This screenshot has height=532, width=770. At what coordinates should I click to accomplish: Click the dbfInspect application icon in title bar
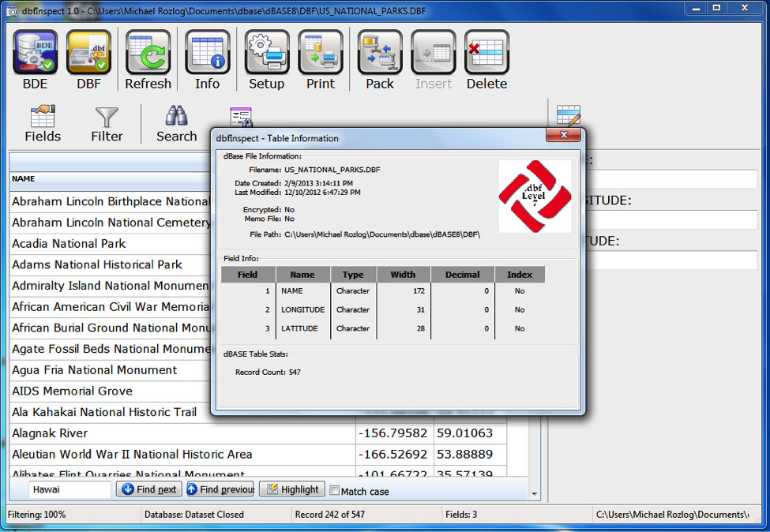pyautogui.click(x=12, y=11)
